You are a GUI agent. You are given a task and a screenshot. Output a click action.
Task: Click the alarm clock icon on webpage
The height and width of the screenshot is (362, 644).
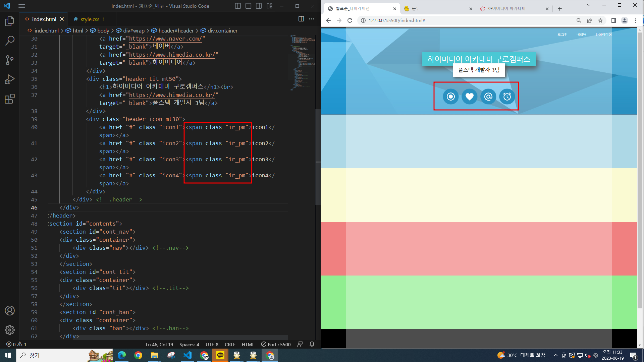pyautogui.click(x=507, y=97)
